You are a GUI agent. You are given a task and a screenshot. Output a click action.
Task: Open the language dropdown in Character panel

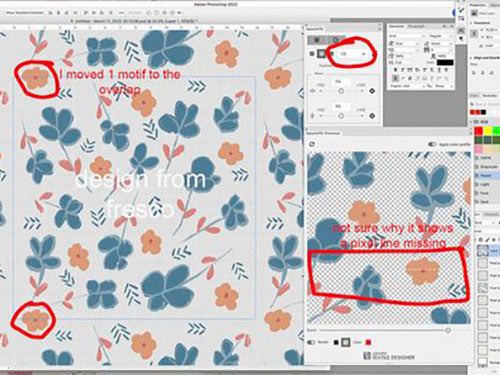pyautogui.click(x=406, y=86)
